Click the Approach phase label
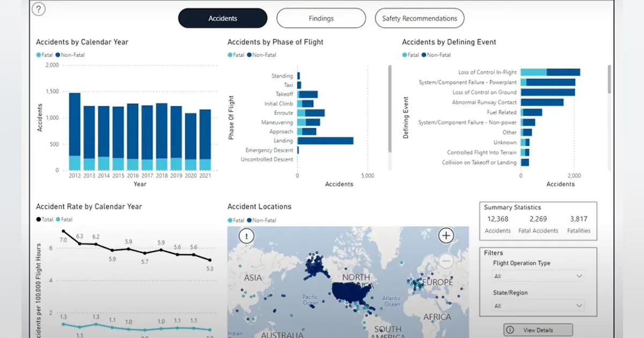 [281, 131]
